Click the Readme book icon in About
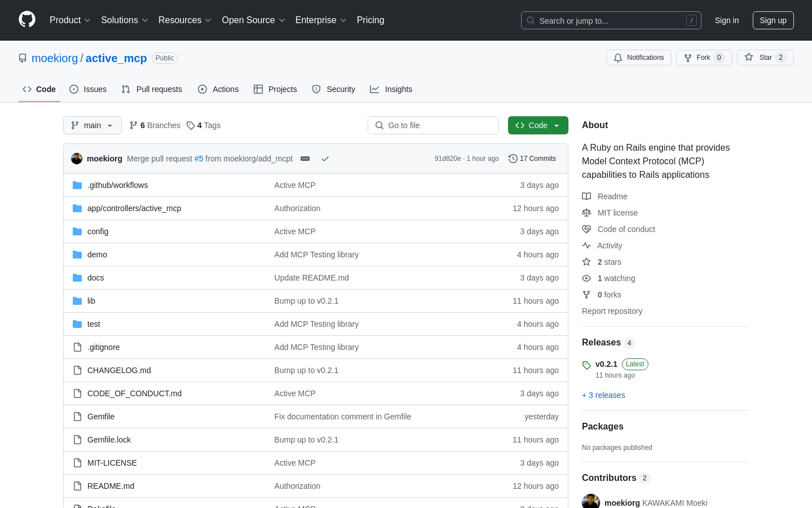 coord(586,196)
